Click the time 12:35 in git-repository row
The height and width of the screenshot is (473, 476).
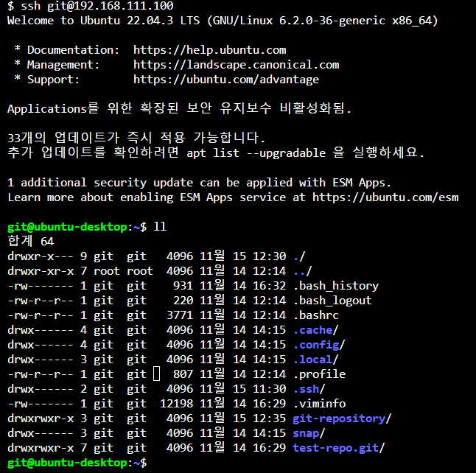coord(269,418)
